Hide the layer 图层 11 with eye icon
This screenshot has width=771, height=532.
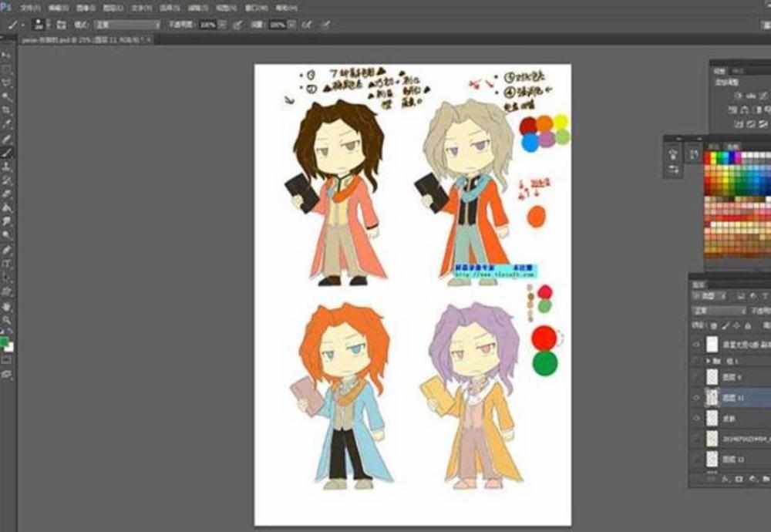696,398
